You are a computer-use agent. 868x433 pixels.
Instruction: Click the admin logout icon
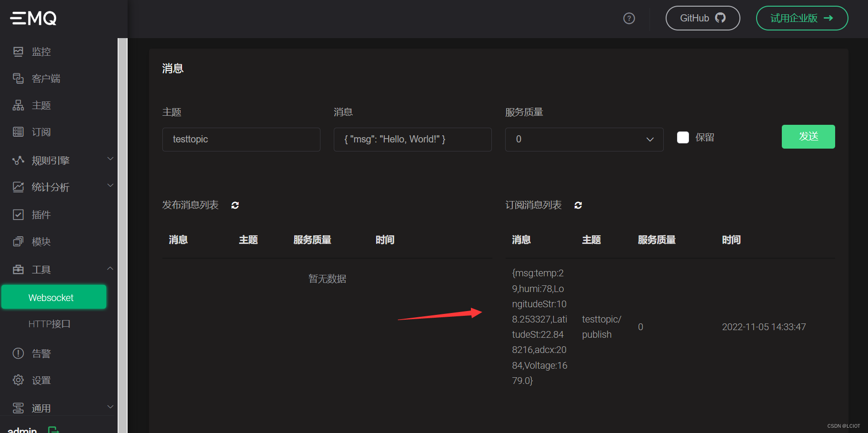point(53,430)
